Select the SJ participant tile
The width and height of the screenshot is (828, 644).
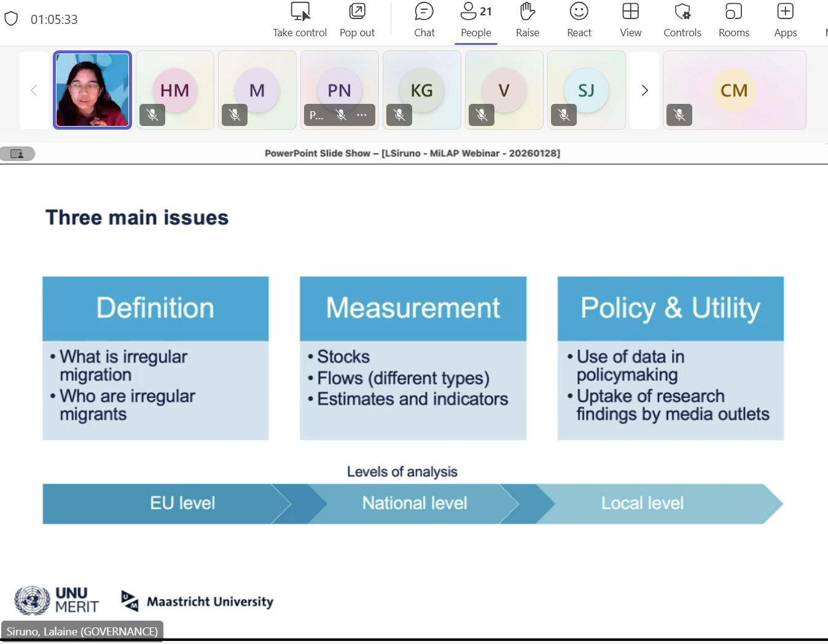[586, 90]
